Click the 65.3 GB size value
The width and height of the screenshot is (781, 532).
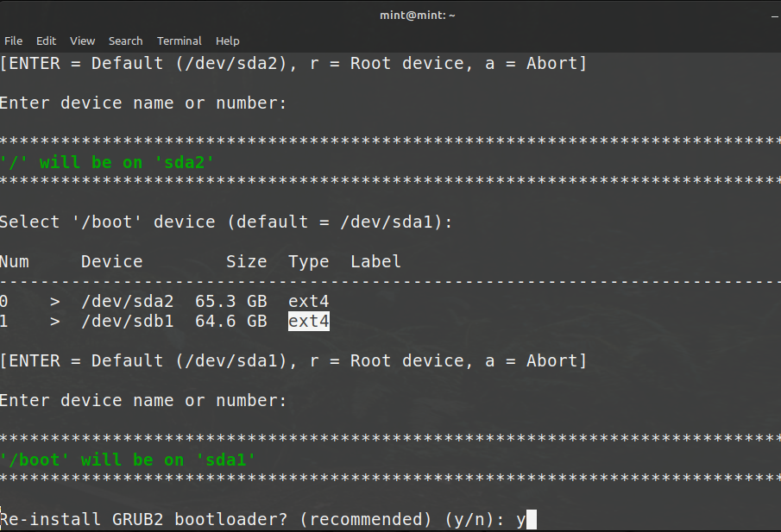point(246,302)
